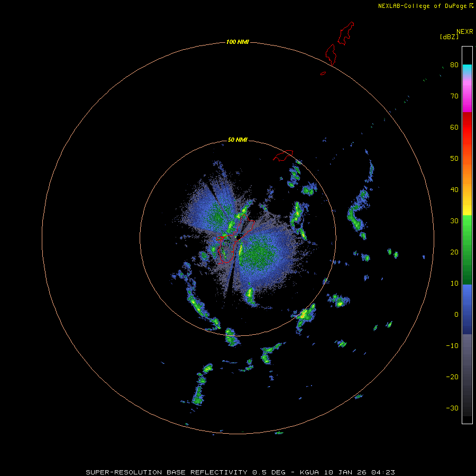Click the largest red island outline beyond the 100 NMI ring
This screenshot has width=476, height=476.
click(x=346, y=33)
